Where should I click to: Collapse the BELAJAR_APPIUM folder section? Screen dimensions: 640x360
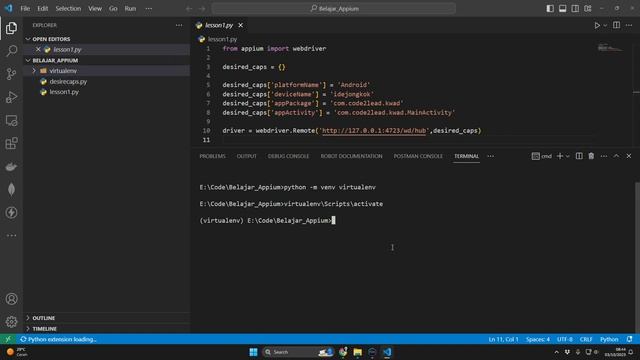click(107, 60)
